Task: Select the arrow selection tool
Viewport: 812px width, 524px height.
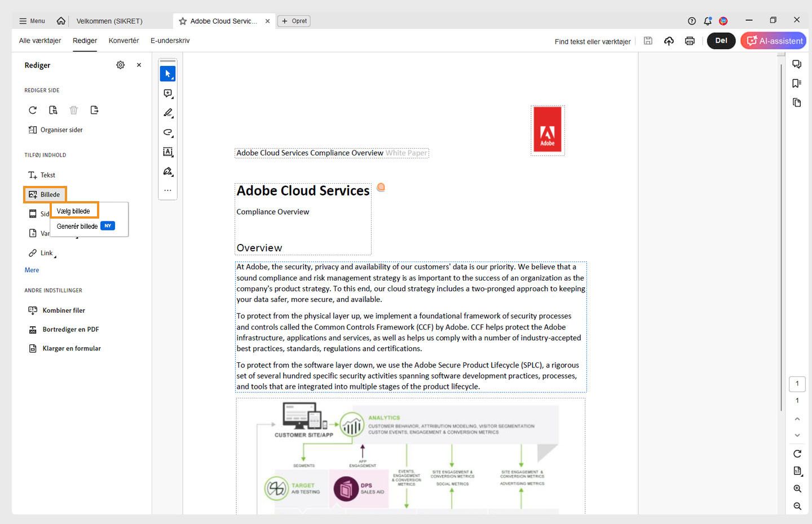Action: pos(167,73)
